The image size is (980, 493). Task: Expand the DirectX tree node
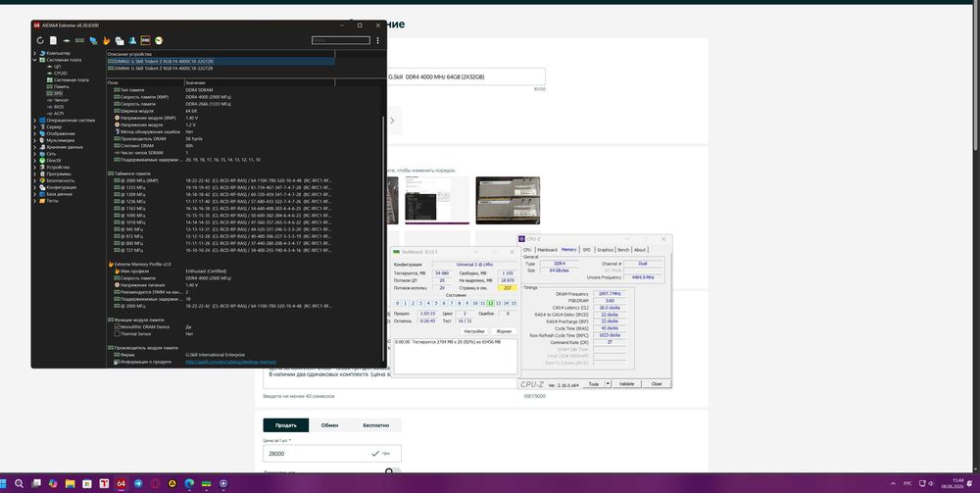[35, 160]
